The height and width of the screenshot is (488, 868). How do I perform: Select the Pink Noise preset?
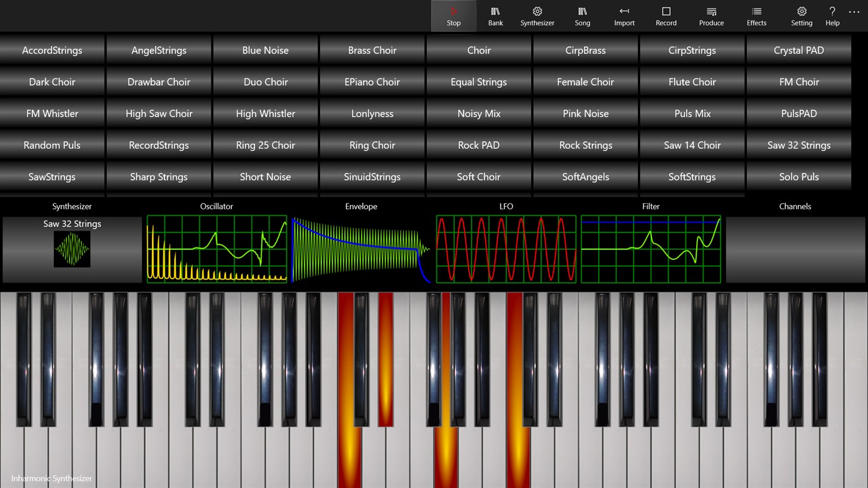click(x=585, y=113)
